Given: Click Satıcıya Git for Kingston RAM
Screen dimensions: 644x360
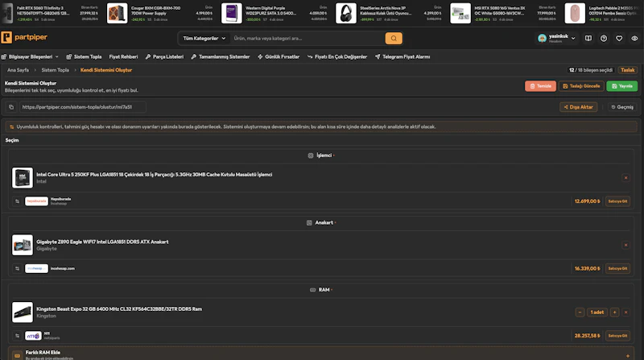Looking at the screenshot, I should coord(617,336).
